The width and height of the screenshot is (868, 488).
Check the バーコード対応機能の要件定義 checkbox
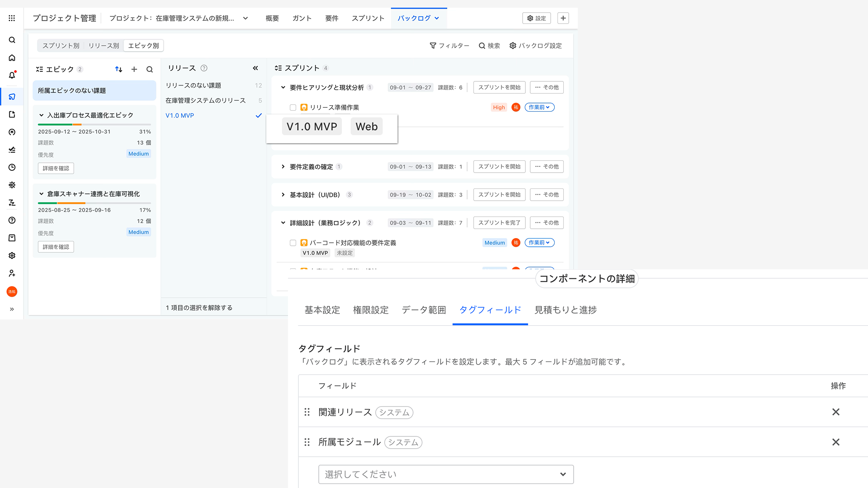pyautogui.click(x=292, y=243)
